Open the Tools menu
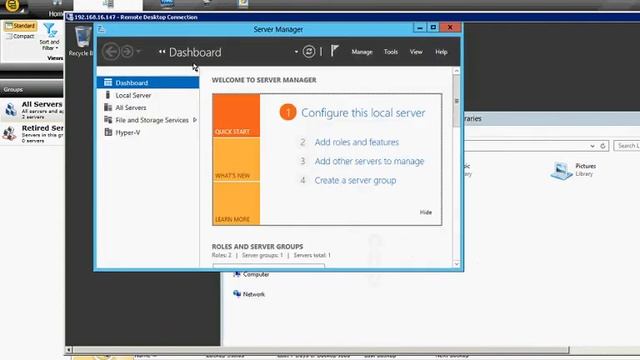The image size is (640, 360). (x=391, y=52)
